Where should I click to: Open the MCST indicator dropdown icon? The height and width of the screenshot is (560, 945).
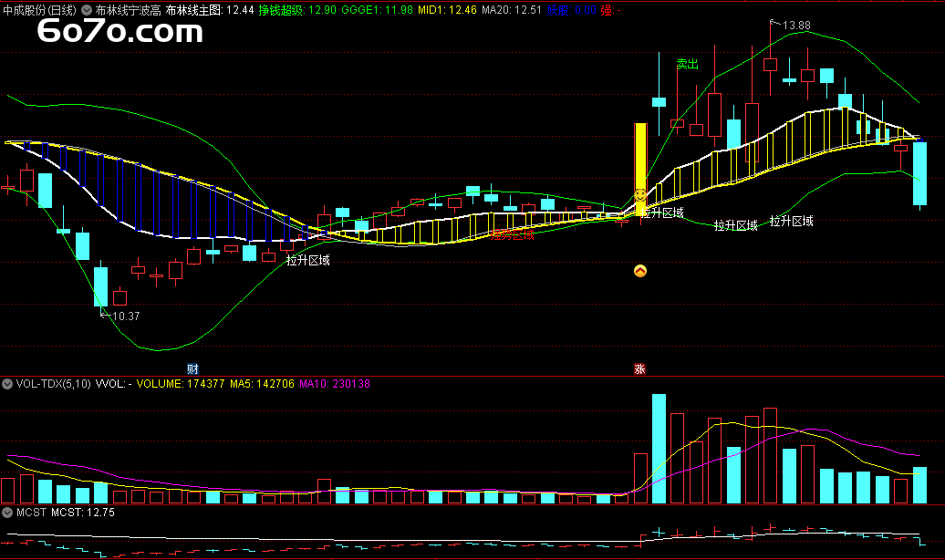[x=7, y=513]
